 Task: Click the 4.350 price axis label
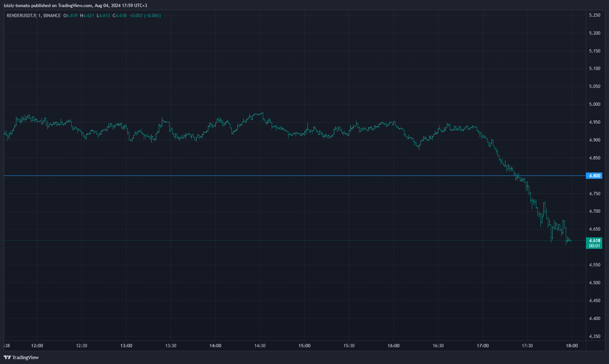click(594, 336)
